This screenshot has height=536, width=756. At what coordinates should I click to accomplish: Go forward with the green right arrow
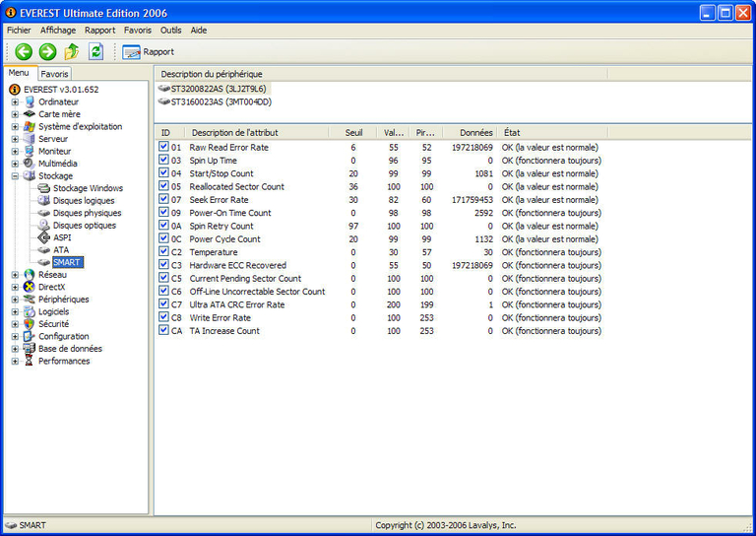[x=47, y=51]
